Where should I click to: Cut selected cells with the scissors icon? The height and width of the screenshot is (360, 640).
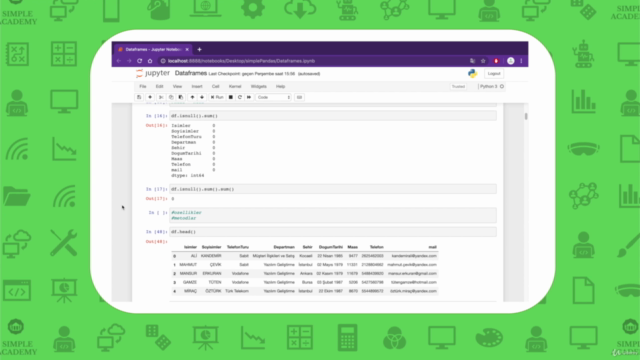point(161,97)
